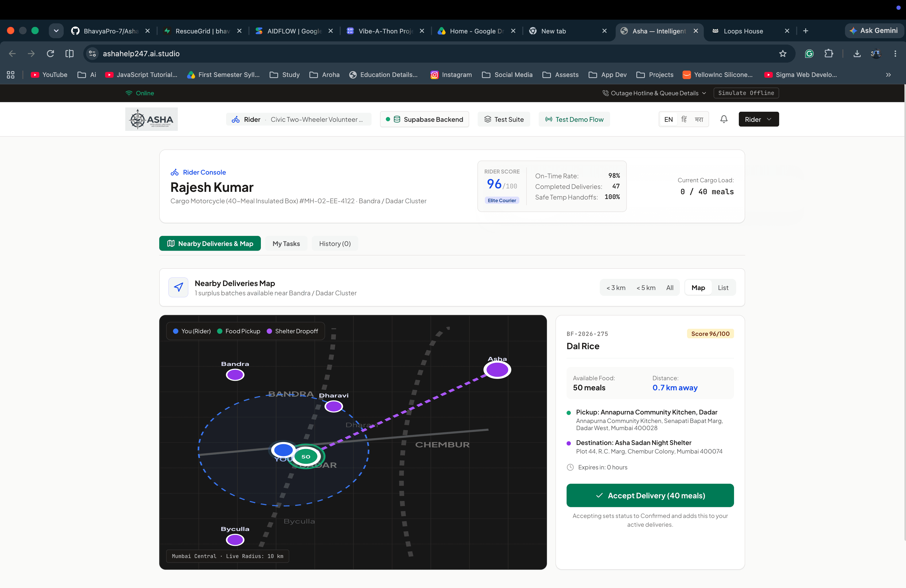Select the All distance filter
Viewport: 906px width, 588px height.
click(670, 288)
